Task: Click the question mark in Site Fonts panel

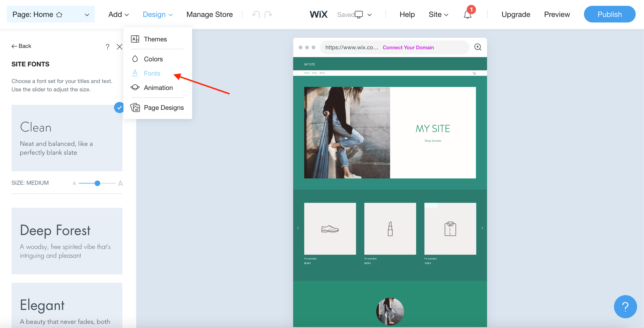Action: point(107,47)
